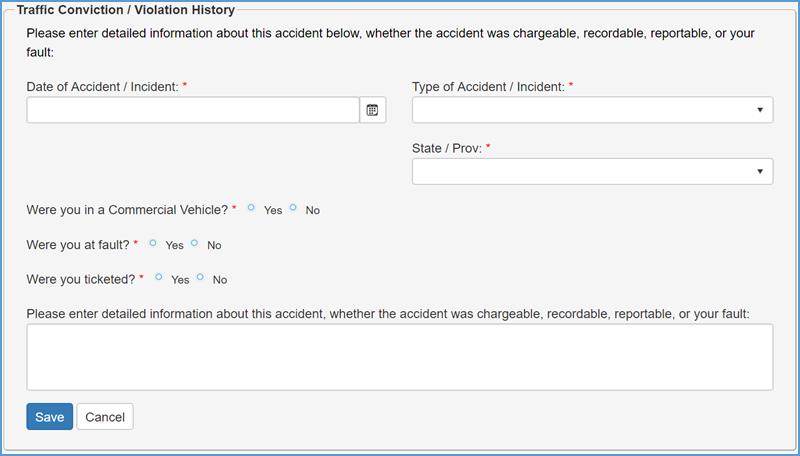Click the 'Date of Accident / Incident' label
This screenshot has height=456, width=800.
pos(102,87)
